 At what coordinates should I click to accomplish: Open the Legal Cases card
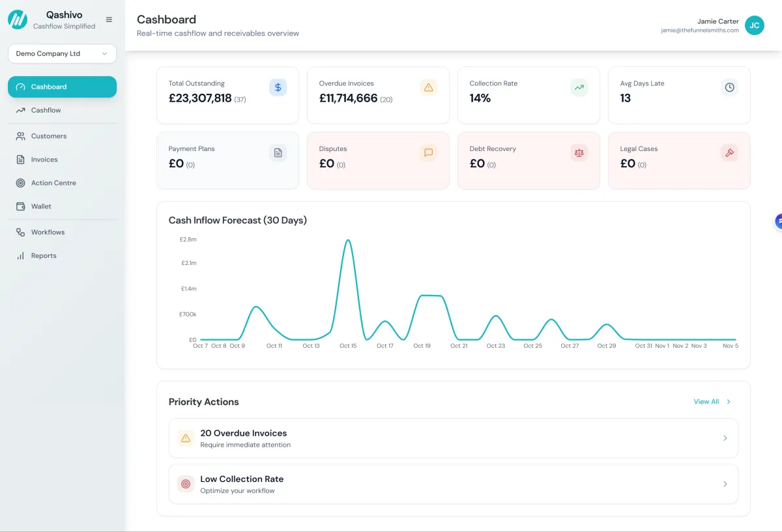coord(678,160)
